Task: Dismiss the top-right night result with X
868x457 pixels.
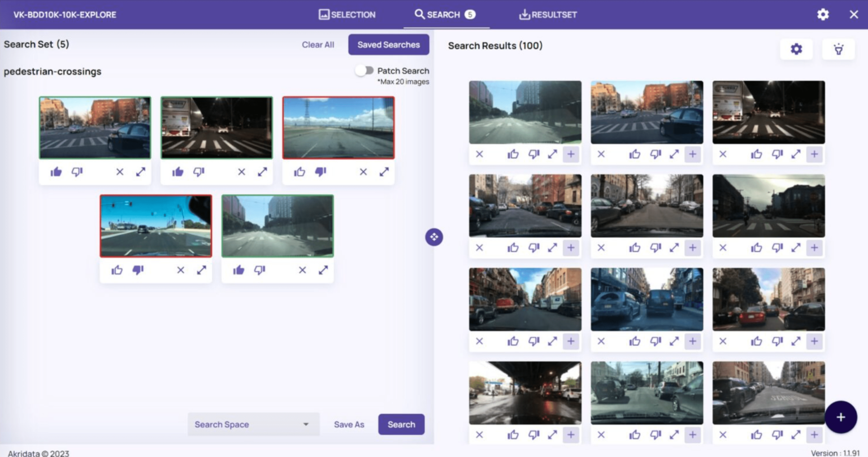Action: tap(723, 154)
